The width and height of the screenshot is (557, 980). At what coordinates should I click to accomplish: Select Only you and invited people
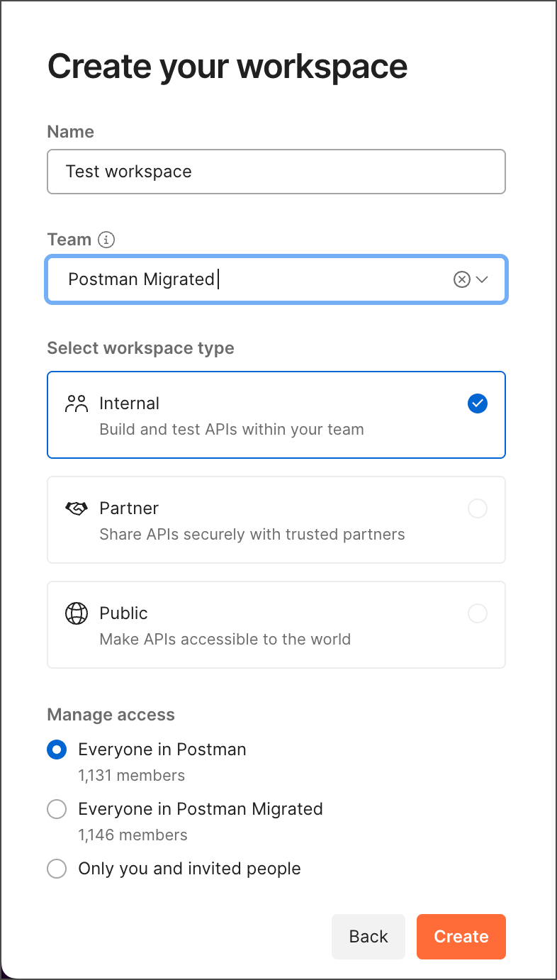(57, 869)
